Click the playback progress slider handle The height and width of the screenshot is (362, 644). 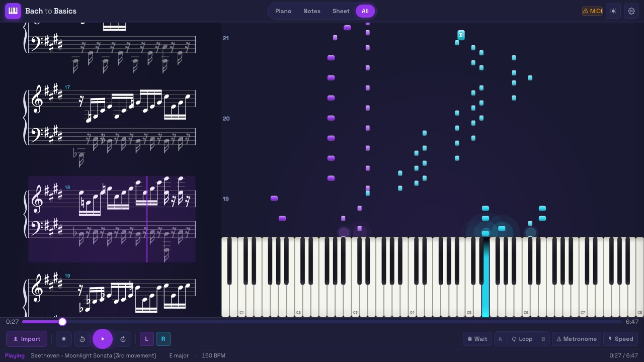click(62, 322)
